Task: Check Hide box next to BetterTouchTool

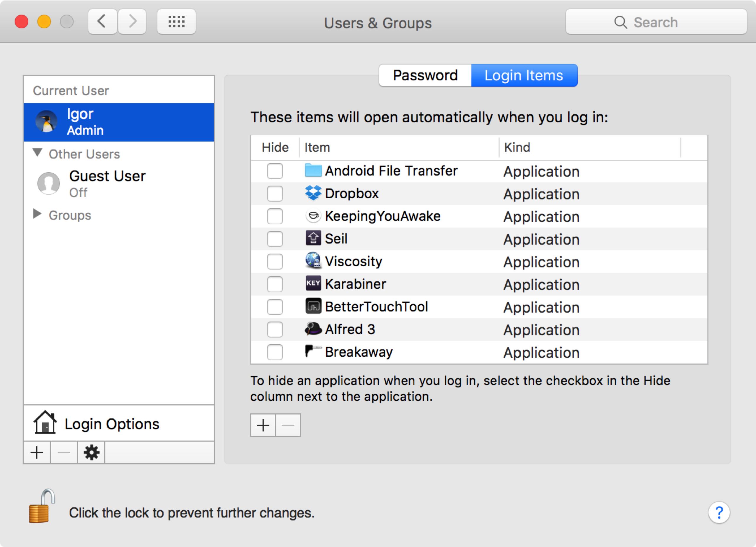Action: 275,307
